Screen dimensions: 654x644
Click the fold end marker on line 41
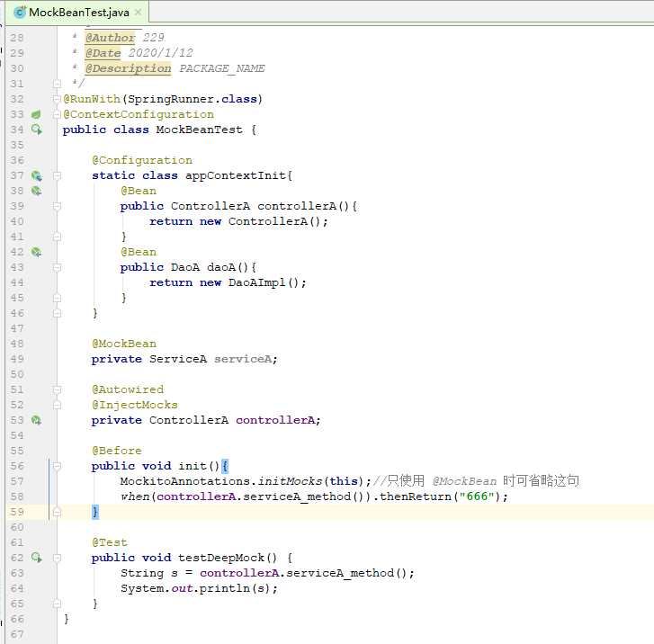pyautogui.click(x=58, y=237)
